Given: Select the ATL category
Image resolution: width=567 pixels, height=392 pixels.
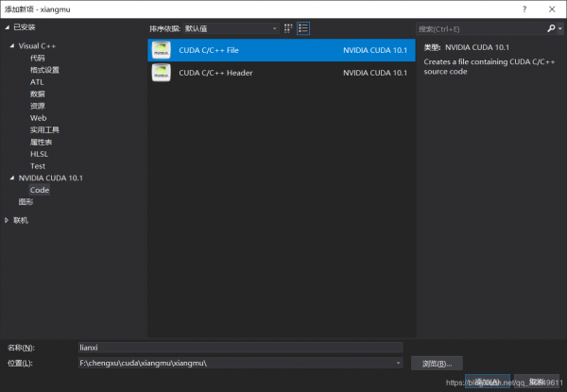Looking at the screenshot, I should 37,82.
